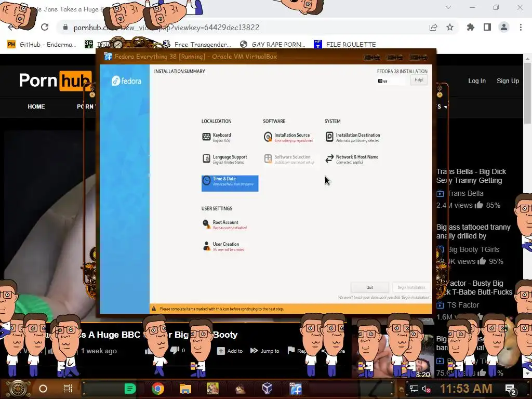The image size is (532, 399).
Task: Click the greyed Software Selection item
Action: (289, 159)
